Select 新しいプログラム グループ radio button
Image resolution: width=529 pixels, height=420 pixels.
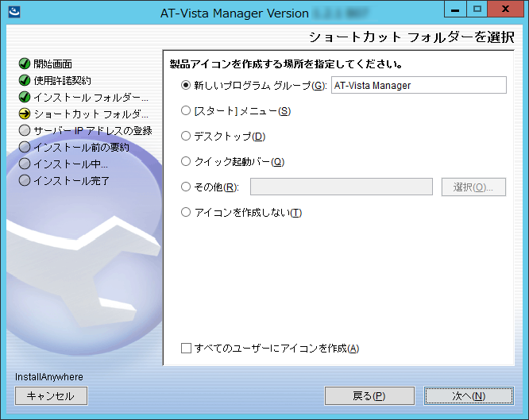(186, 85)
